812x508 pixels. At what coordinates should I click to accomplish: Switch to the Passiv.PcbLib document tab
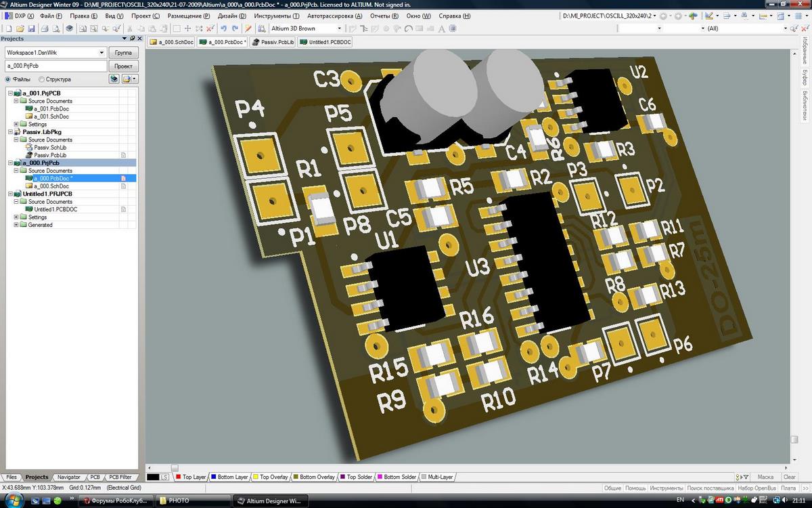[x=273, y=42]
